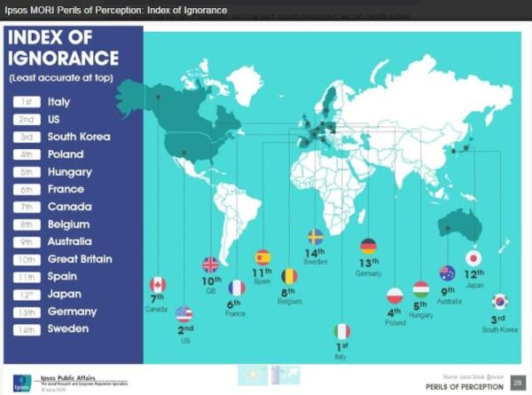Click the '1st' rank badge beside Italy
The width and height of the screenshot is (532, 395).
27,102
